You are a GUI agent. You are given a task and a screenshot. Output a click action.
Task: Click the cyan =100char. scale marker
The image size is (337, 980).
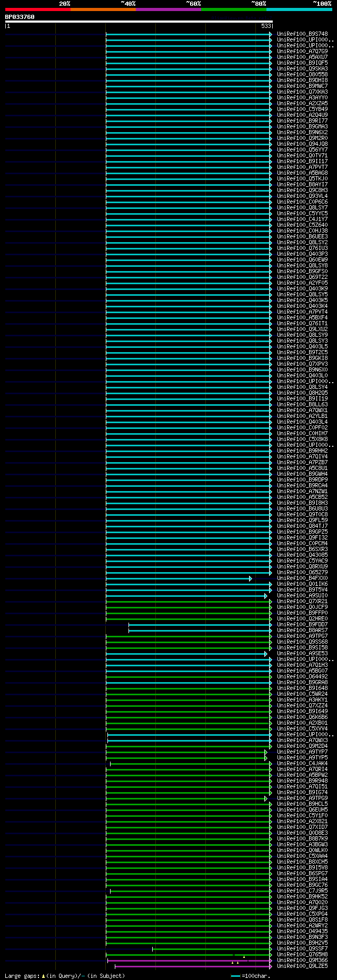236,976
